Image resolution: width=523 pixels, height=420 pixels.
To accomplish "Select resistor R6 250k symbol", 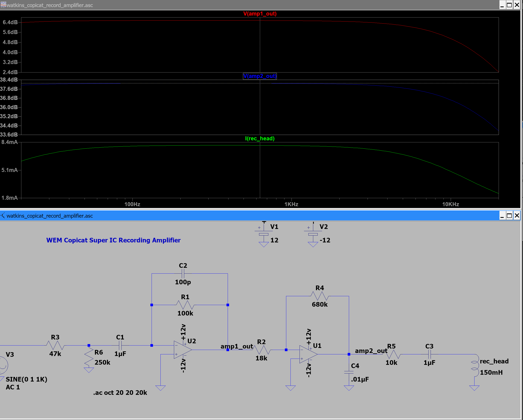I will (89, 356).
